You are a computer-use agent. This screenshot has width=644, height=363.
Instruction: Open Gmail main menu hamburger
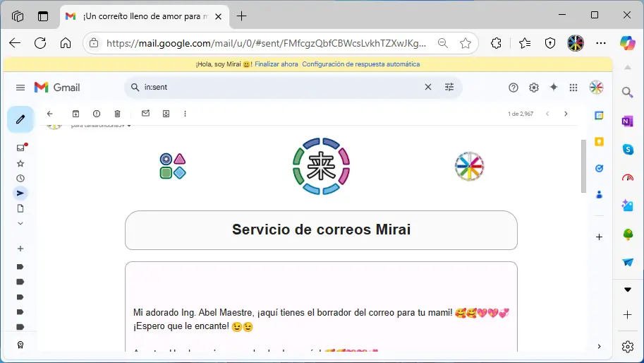tap(20, 88)
